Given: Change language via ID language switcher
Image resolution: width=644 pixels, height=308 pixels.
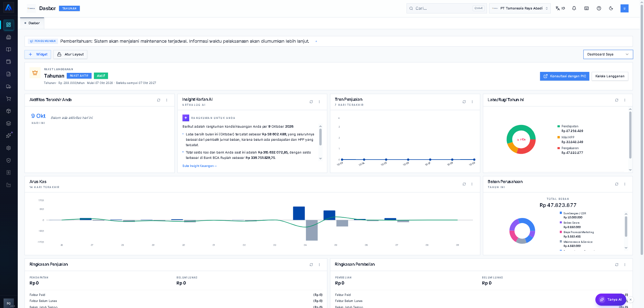Looking at the screenshot, I should (x=560, y=8).
